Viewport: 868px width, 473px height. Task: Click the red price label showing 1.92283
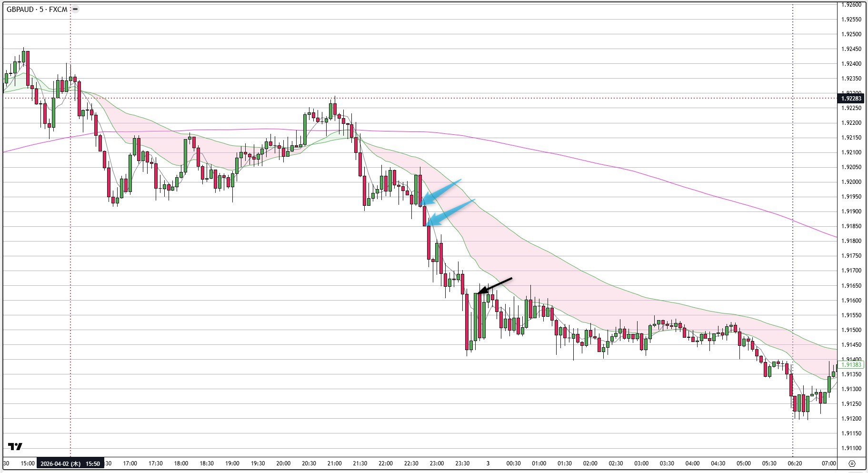[850, 98]
